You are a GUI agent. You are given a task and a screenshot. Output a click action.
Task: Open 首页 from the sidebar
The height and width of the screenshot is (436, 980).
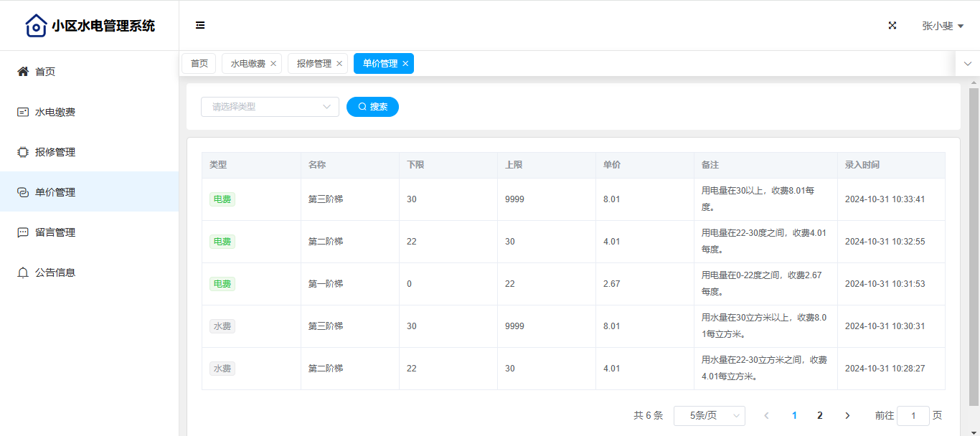click(x=45, y=72)
